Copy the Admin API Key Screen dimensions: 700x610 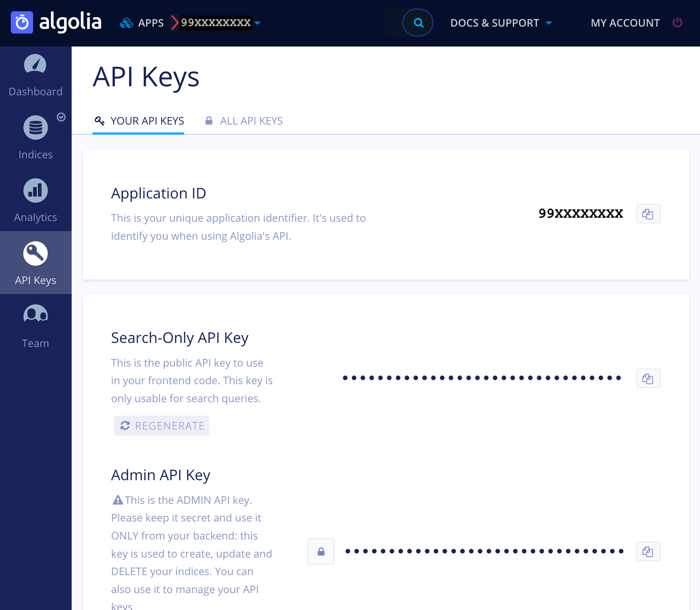pyautogui.click(x=649, y=551)
